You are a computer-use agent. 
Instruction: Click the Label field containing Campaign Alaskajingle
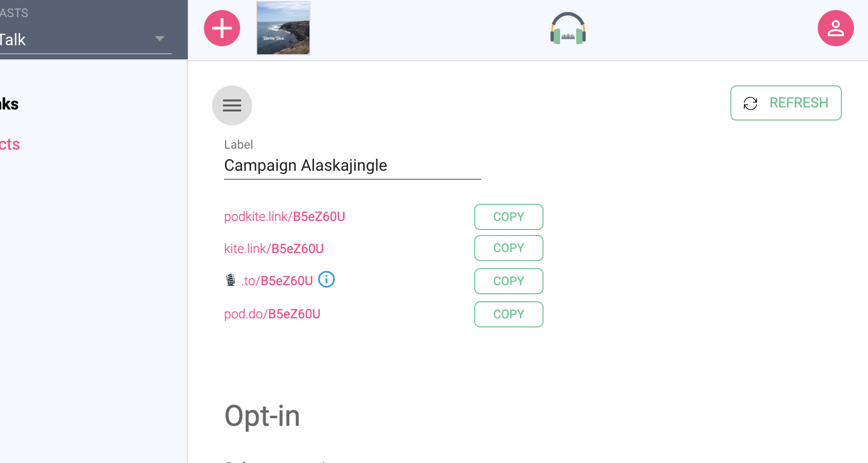352,165
